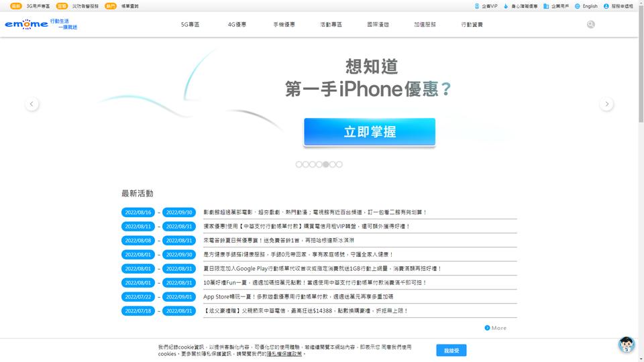Advance to the next carousel slide
The image size is (644, 362).
(606, 105)
